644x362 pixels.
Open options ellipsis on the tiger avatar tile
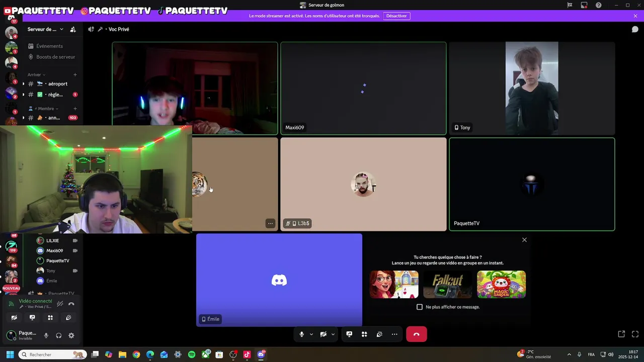tap(270, 223)
